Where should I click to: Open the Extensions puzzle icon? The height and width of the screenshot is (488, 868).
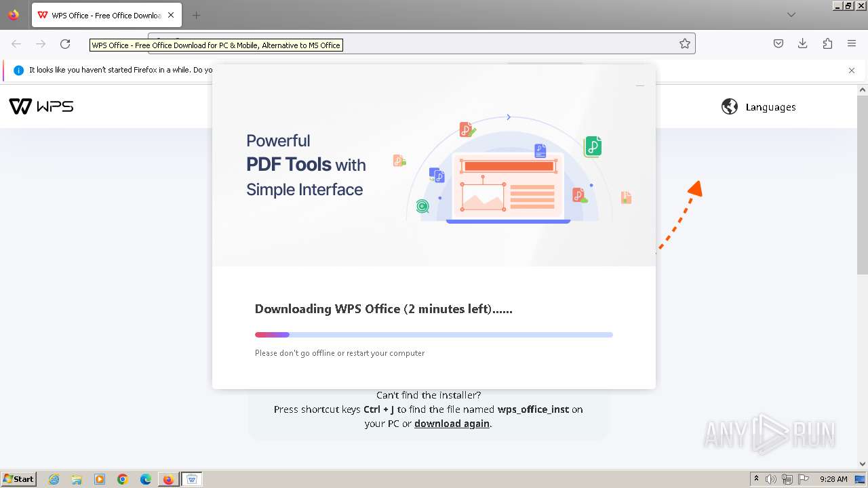point(827,43)
